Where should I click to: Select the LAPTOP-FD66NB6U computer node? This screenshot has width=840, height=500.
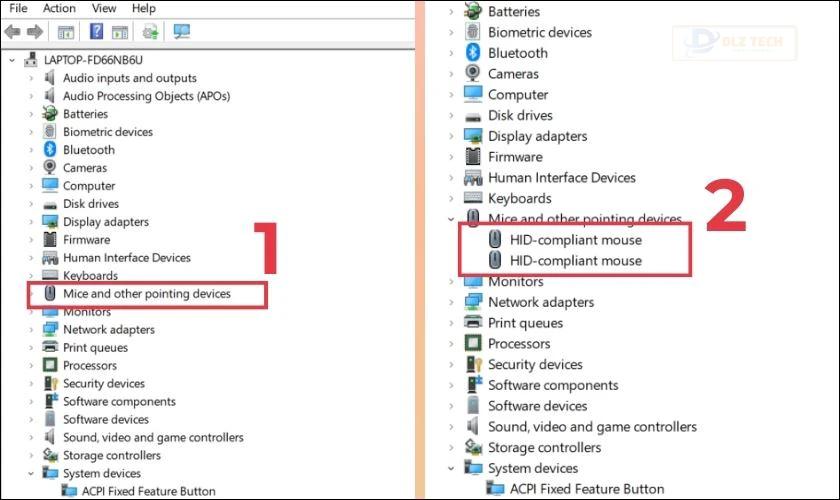click(93, 60)
